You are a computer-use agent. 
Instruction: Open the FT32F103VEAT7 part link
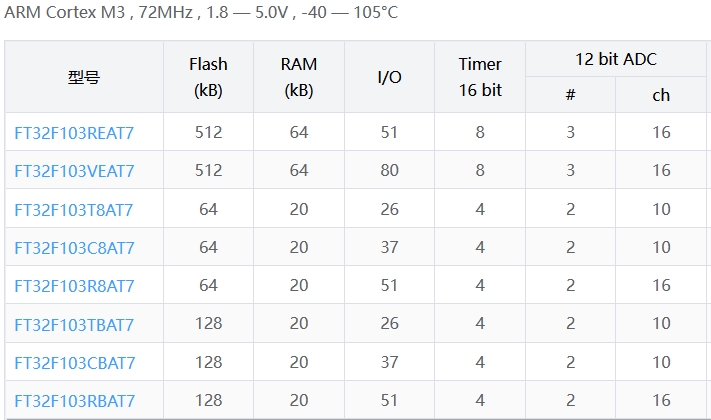tap(74, 171)
